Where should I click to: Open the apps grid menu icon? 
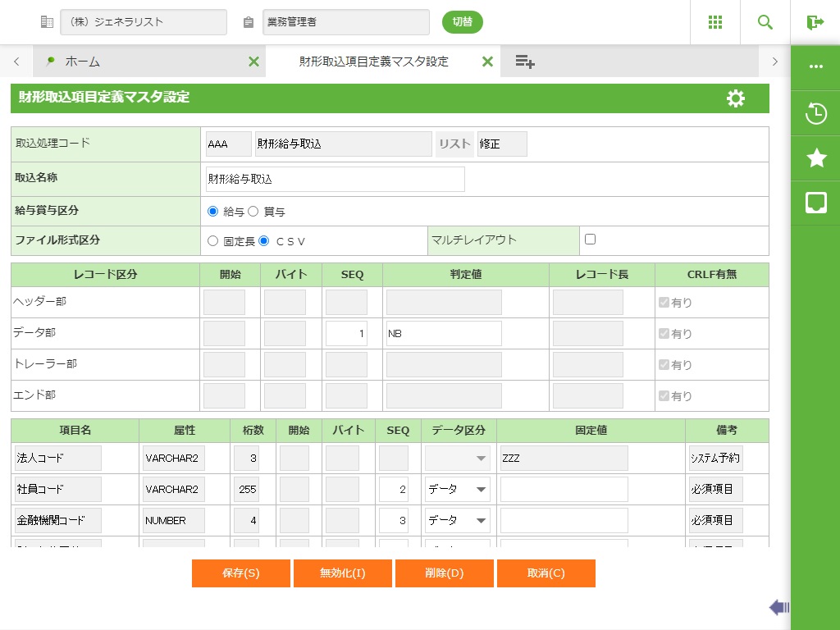tap(715, 22)
